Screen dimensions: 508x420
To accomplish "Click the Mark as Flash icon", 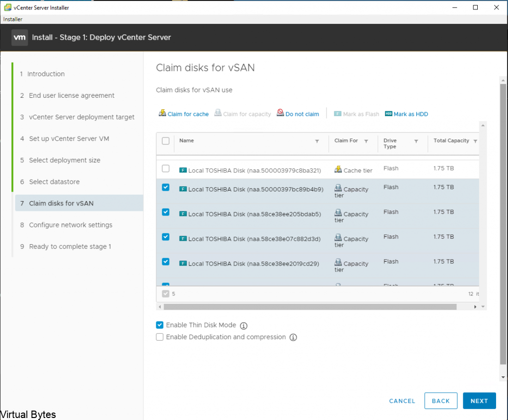I will coord(337,114).
